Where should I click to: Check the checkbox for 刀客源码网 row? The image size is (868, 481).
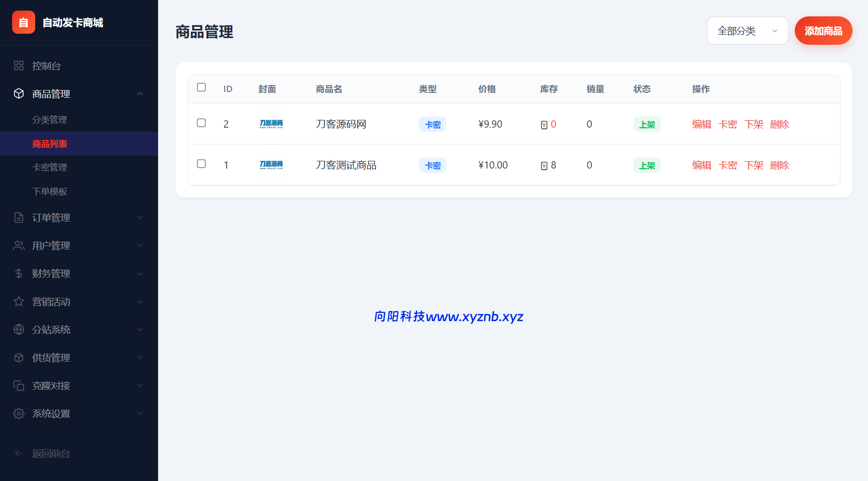(x=201, y=123)
